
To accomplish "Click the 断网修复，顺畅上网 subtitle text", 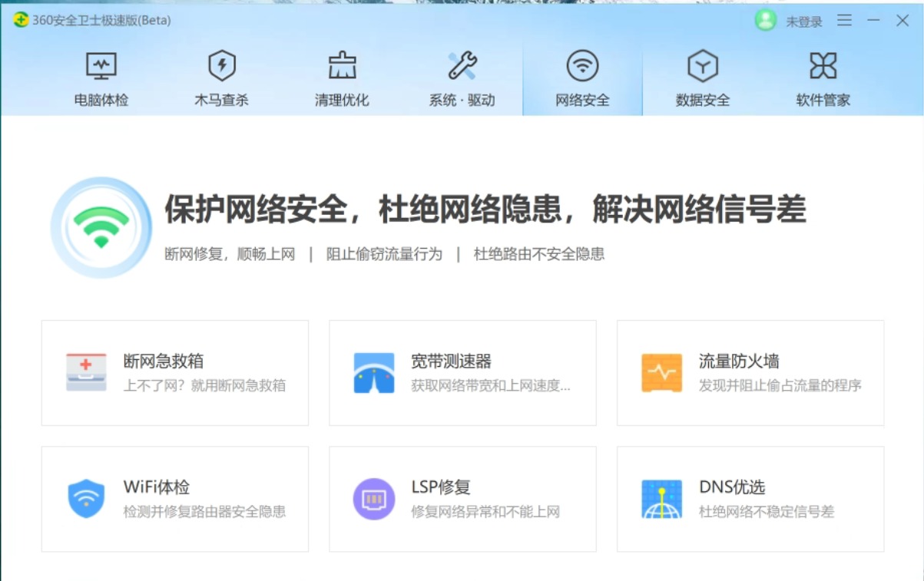I will pos(230,254).
